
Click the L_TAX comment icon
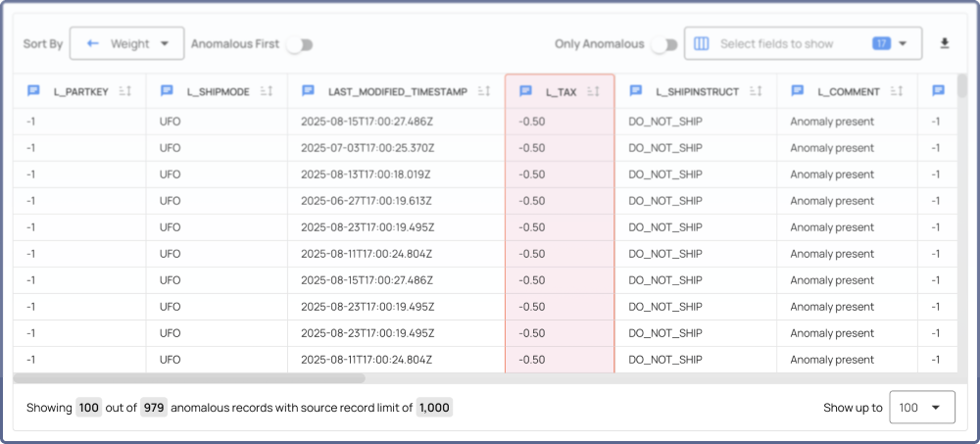click(x=525, y=91)
